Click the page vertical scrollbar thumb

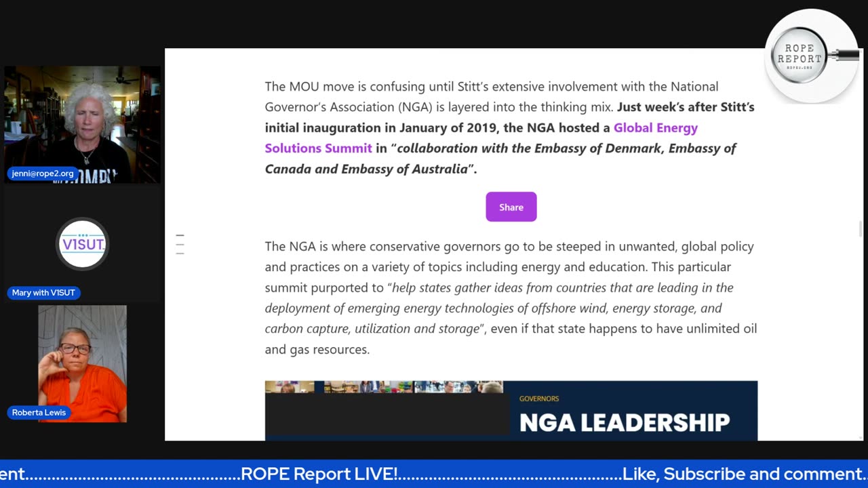click(861, 229)
